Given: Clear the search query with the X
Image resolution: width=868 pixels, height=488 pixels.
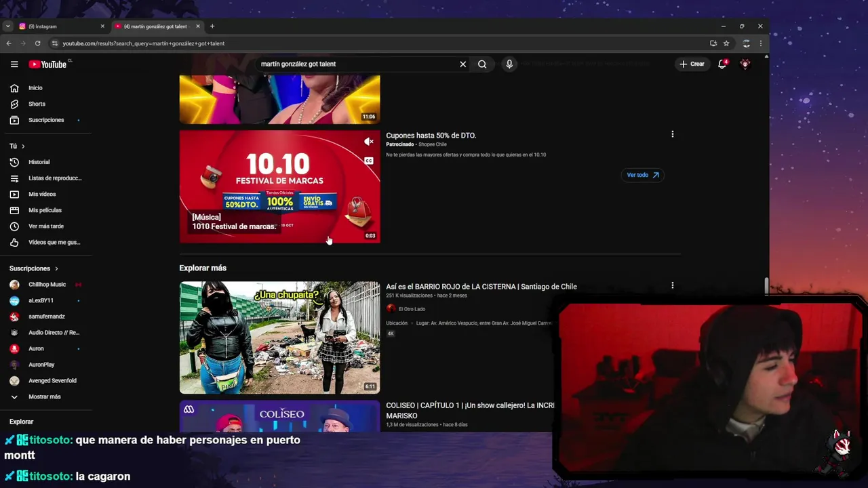Looking at the screenshot, I should pyautogui.click(x=463, y=64).
